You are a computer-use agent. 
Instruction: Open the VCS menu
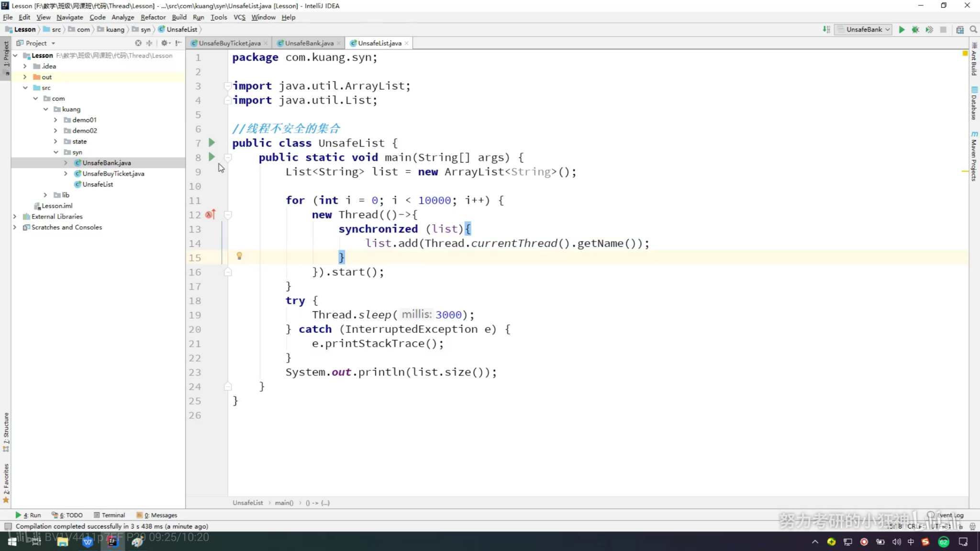pos(239,17)
